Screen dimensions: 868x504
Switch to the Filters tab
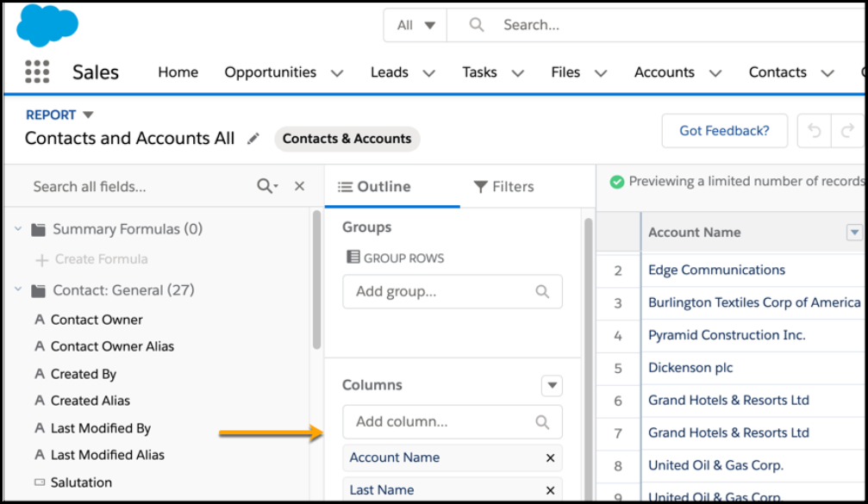504,187
